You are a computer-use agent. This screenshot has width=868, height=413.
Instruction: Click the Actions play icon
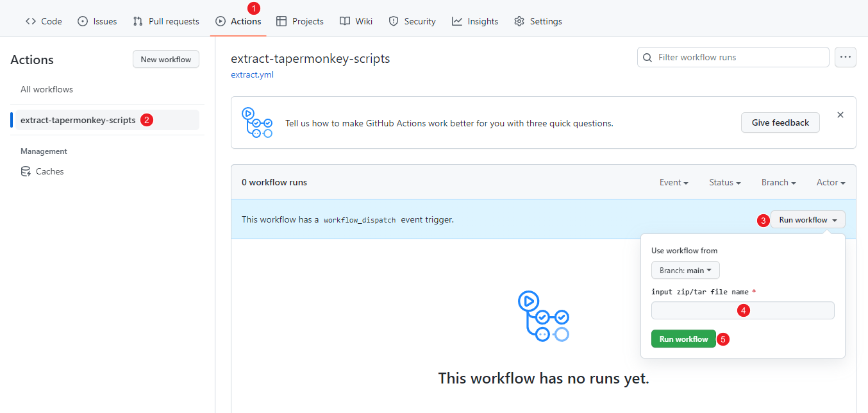click(221, 21)
